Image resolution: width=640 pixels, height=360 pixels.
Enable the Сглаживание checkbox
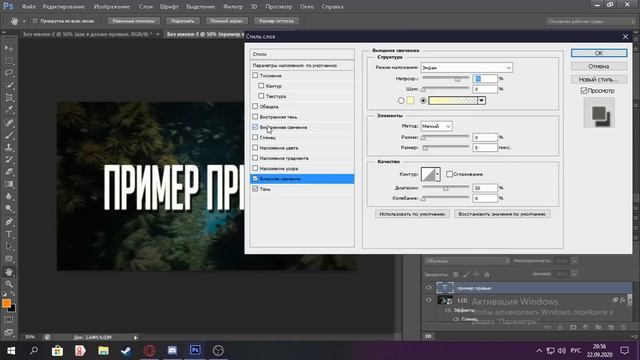point(449,174)
